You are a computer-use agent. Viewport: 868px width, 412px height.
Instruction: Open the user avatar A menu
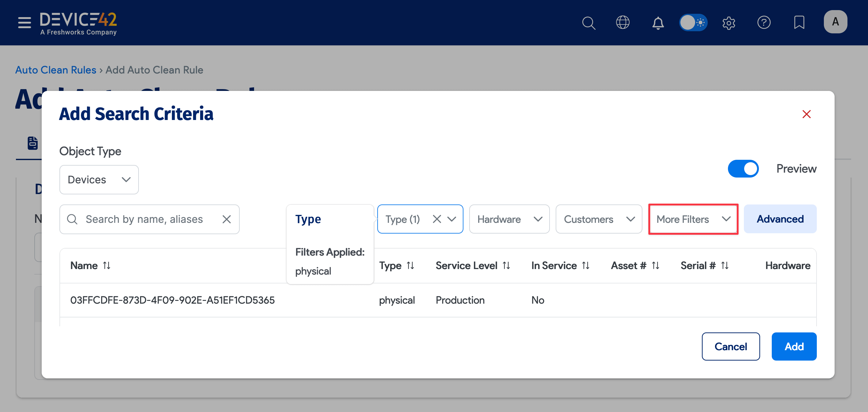[835, 22]
